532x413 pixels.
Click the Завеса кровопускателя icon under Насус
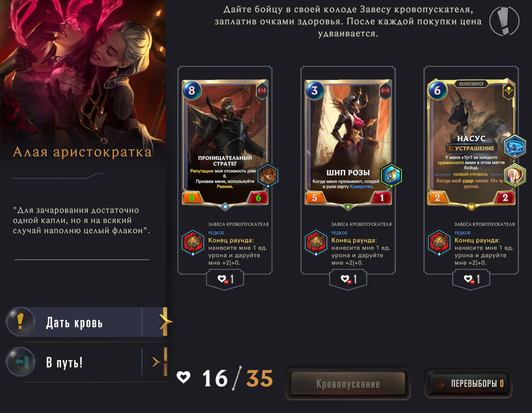tap(439, 243)
